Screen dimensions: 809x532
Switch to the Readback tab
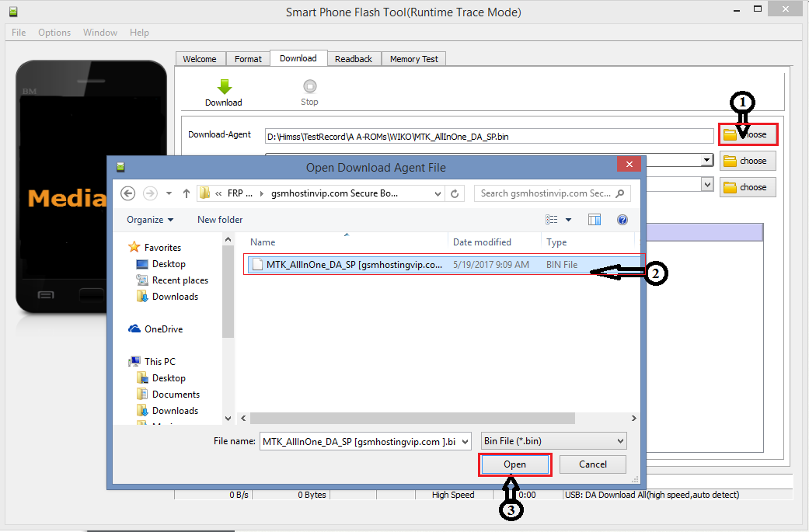[x=354, y=59]
